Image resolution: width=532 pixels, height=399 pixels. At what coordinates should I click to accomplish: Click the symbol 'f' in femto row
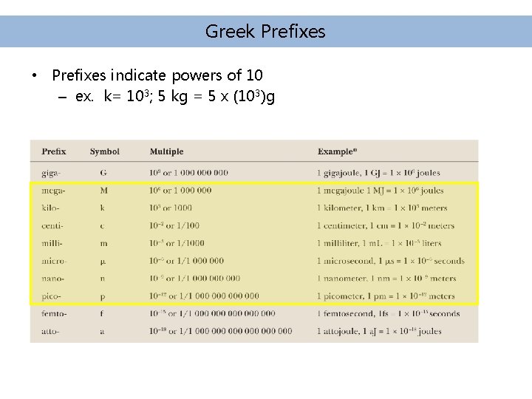point(102,313)
